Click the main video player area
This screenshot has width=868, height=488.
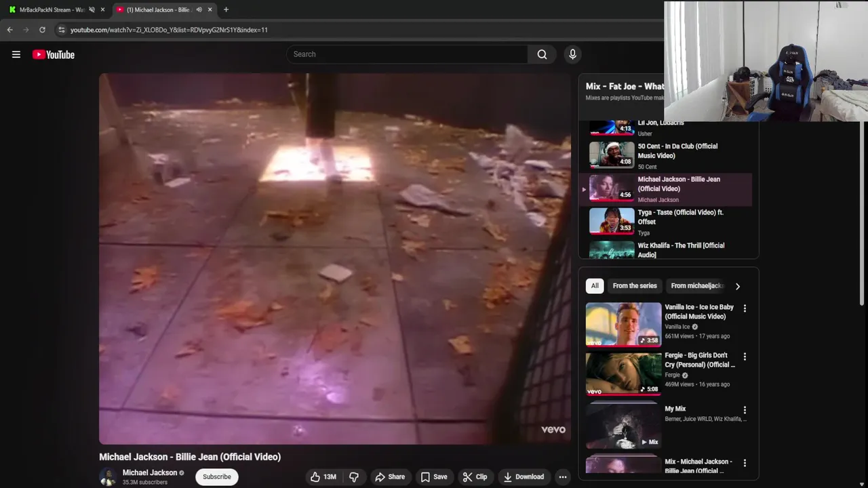(335, 259)
